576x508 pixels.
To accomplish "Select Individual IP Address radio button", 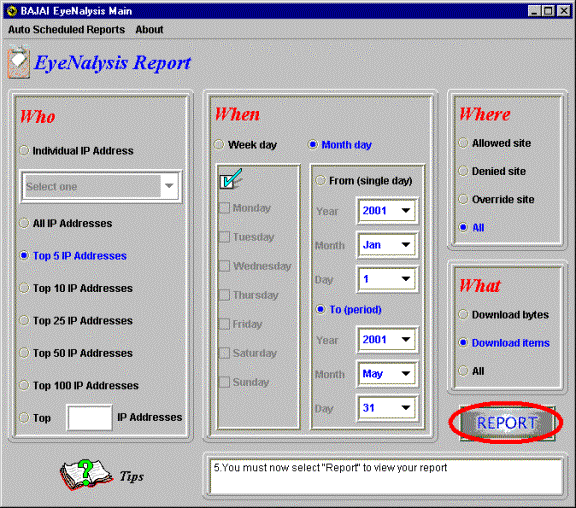I will click(x=24, y=151).
